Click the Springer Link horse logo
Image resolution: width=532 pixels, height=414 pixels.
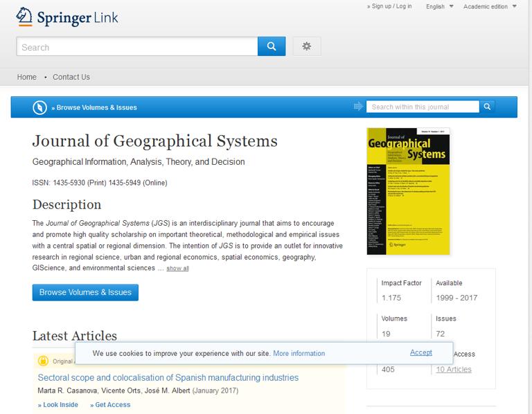pos(24,17)
